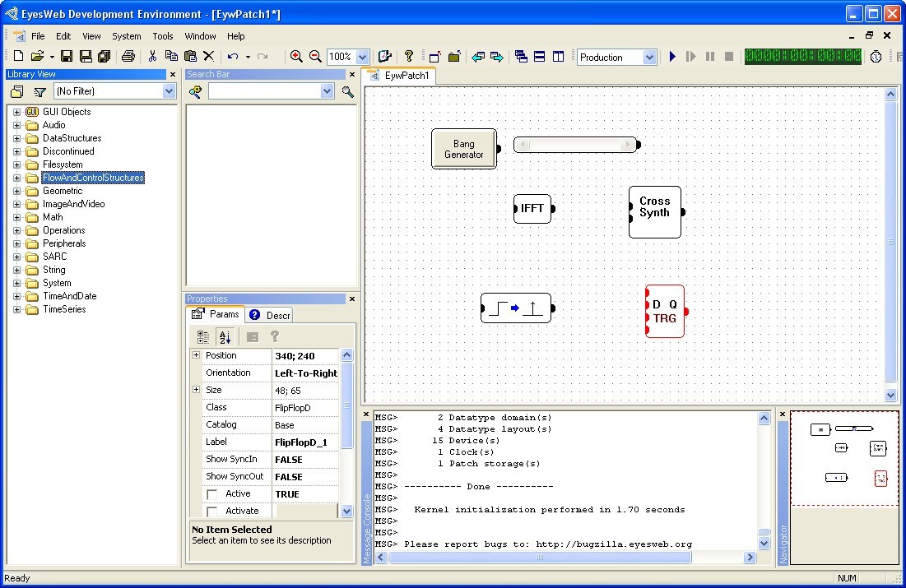This screenshot has width=906, height=588.
Task: Close the Properties panel
Action: [x=352, y=299]
